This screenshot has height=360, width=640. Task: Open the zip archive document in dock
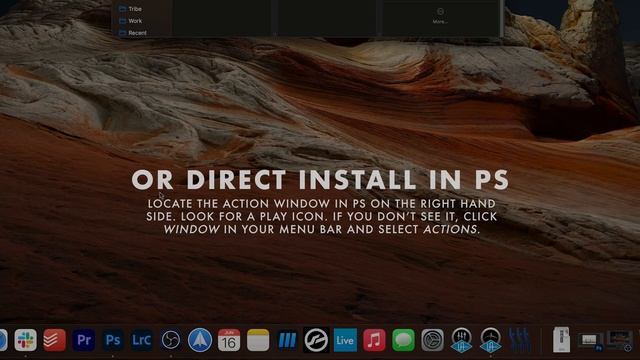[561, 340]
